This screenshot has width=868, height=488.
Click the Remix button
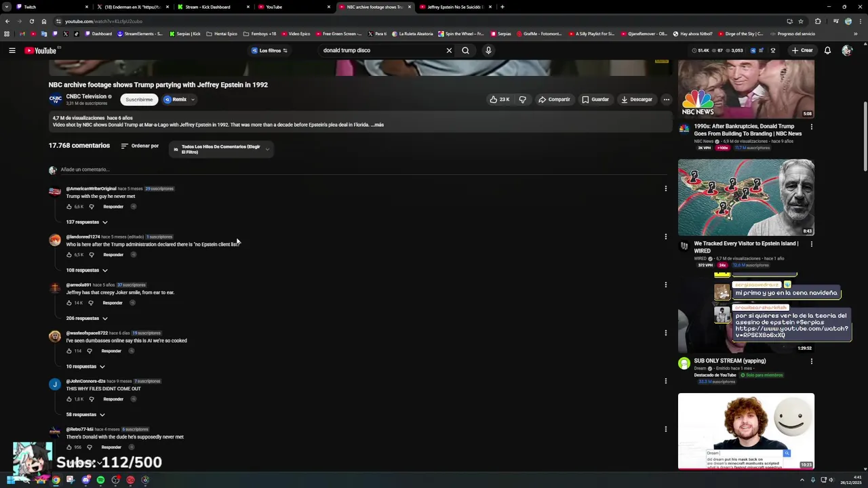(x=175, y=100)
